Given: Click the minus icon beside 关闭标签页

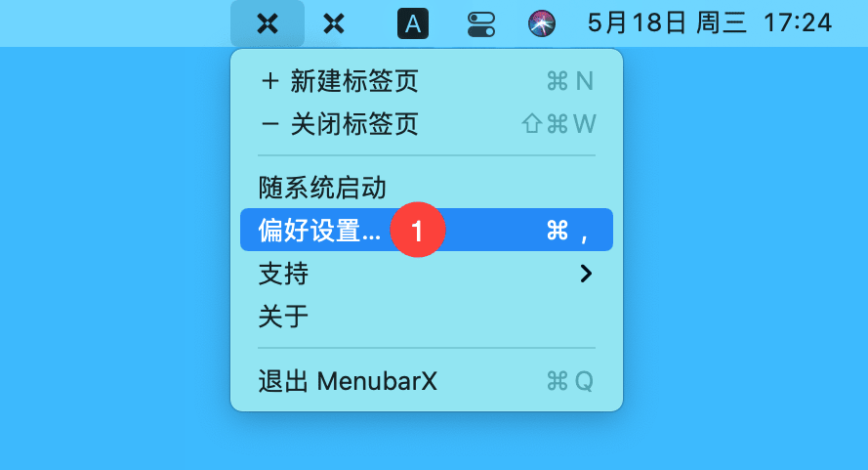Looking at the screenshot, I should pos(270,124).
